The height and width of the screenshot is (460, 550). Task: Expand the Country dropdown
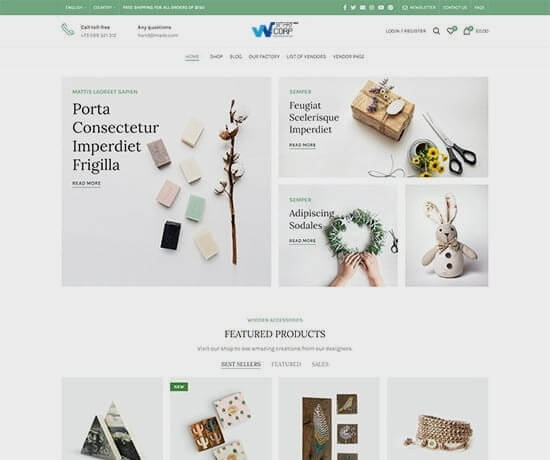(104, 7)
